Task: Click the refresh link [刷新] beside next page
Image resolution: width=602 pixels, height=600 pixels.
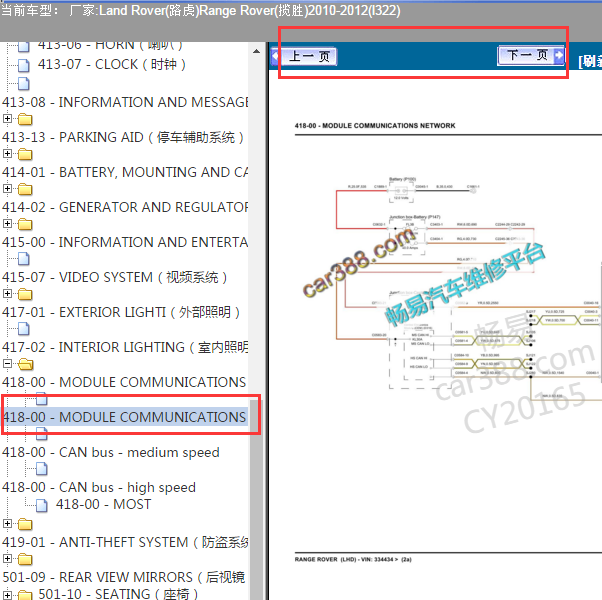Action: click(x=590, y=61)
